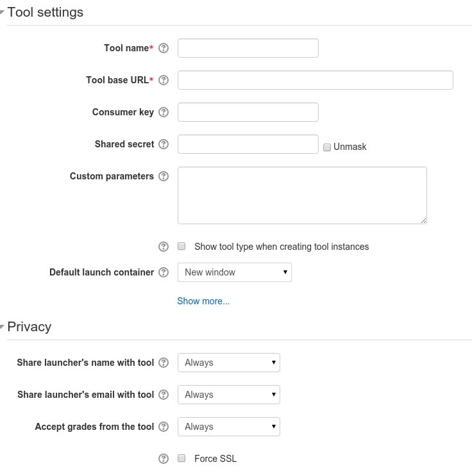Viewport: 472px width, 476px height.
Task: Focus the Tool base URL field
Action: (316, 80)
